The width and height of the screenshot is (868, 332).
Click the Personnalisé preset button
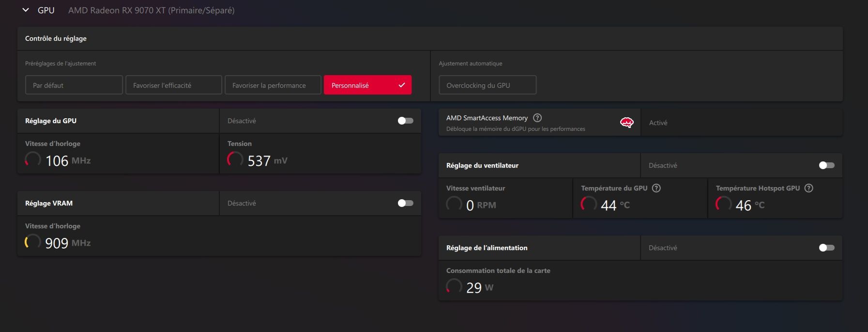367,85
